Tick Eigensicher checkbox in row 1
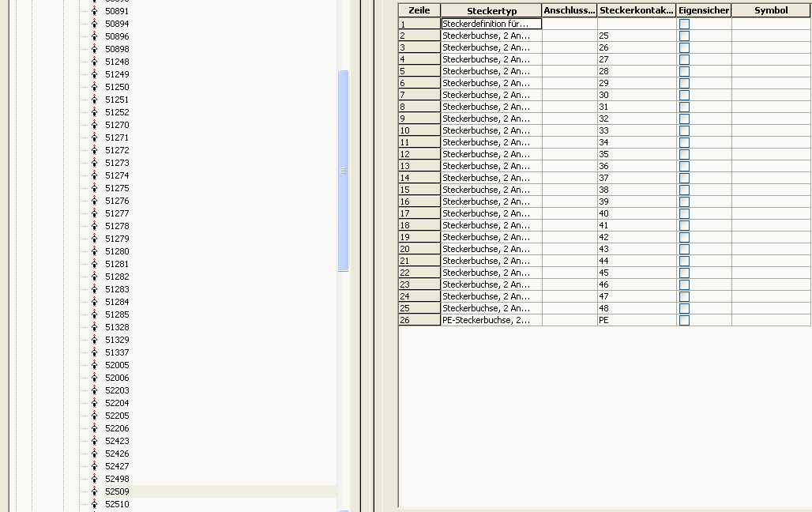 [x=684, y=24]
